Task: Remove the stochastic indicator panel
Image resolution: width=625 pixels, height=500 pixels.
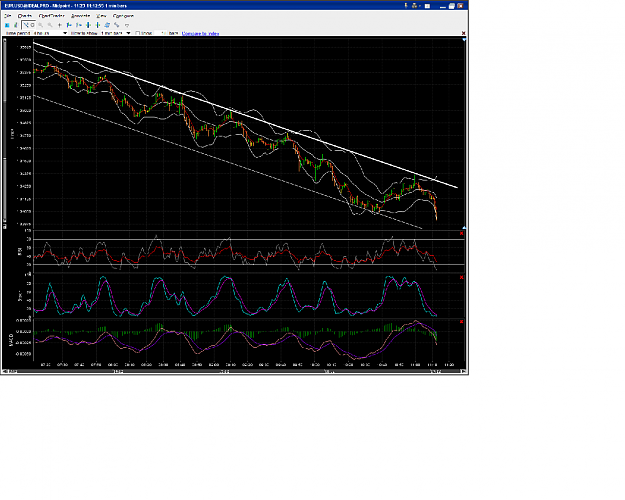Action: coord(462,278)
